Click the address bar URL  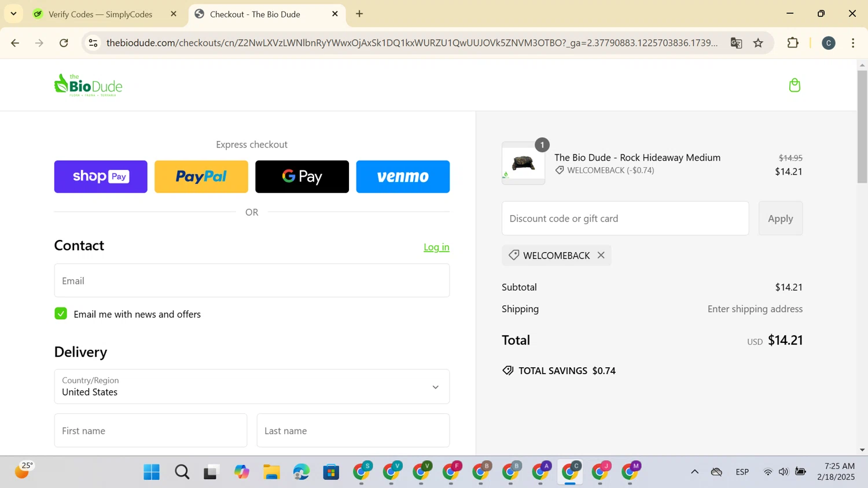pyautogui.click(x=412, y=43)
